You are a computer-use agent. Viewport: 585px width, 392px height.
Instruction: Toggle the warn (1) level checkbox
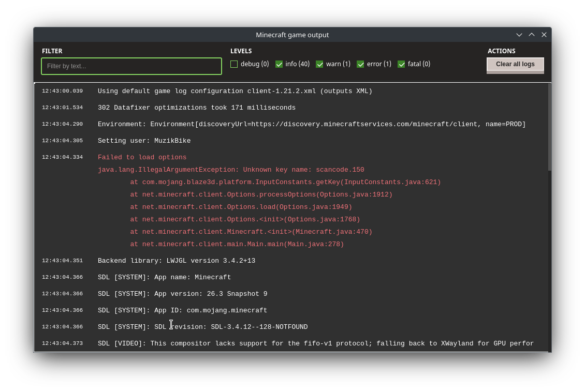[319, 64]
